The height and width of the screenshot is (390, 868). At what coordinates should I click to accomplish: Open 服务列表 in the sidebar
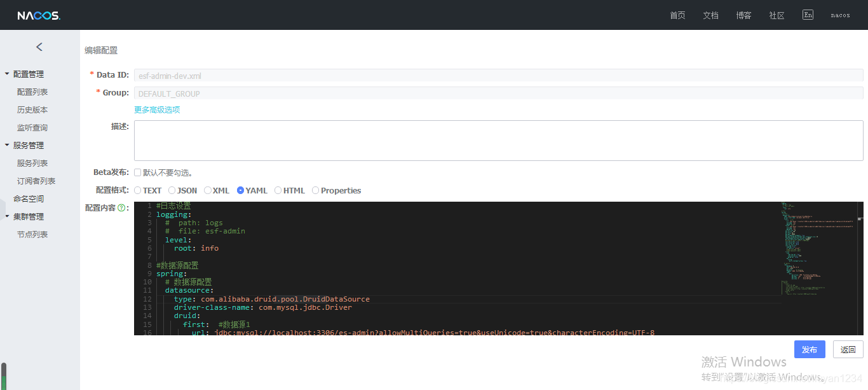point(32,163)
